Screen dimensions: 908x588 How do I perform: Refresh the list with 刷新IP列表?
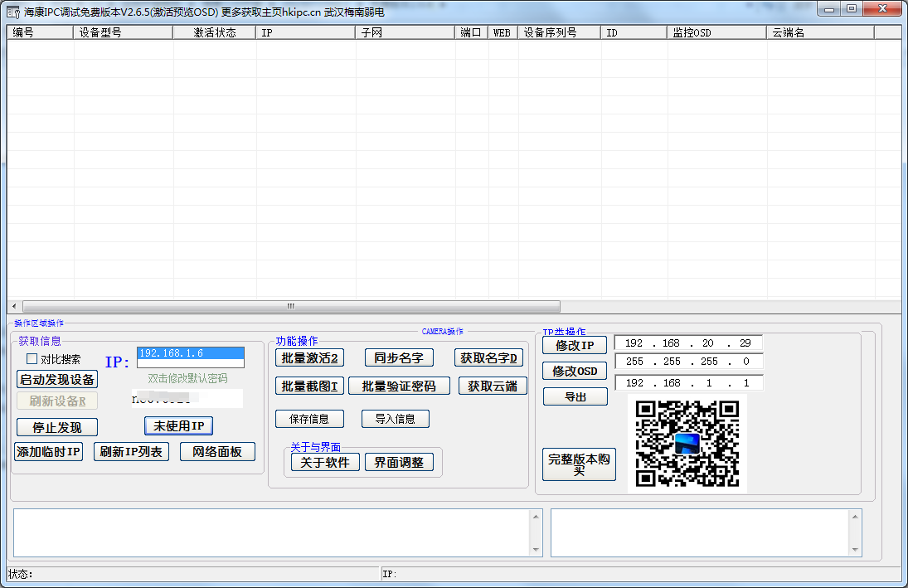[x=132, y=451]
